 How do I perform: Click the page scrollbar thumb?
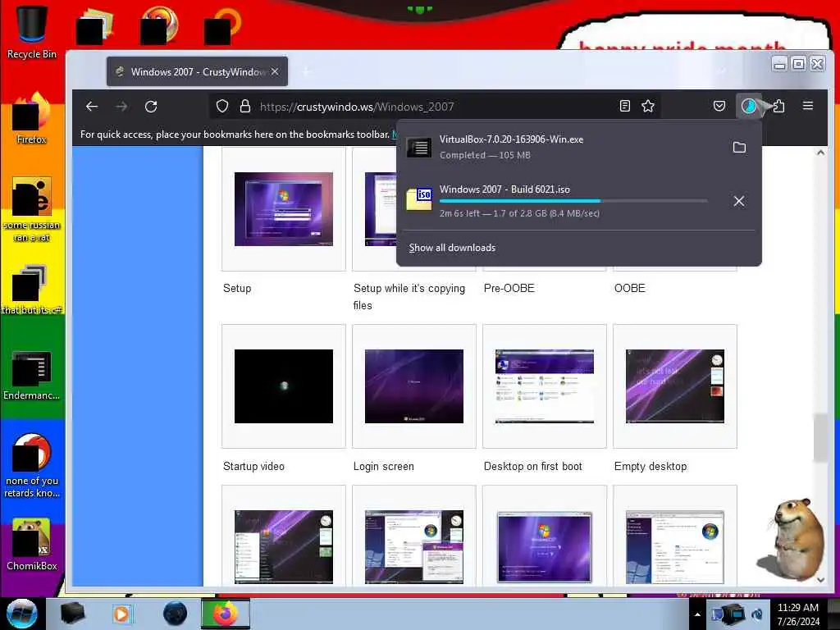tap(819, 437)
